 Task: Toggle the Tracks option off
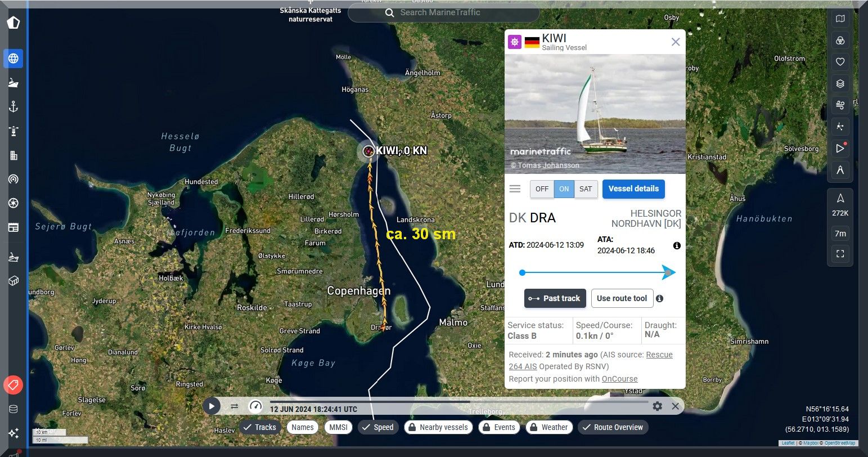click(x=259, y=427)
